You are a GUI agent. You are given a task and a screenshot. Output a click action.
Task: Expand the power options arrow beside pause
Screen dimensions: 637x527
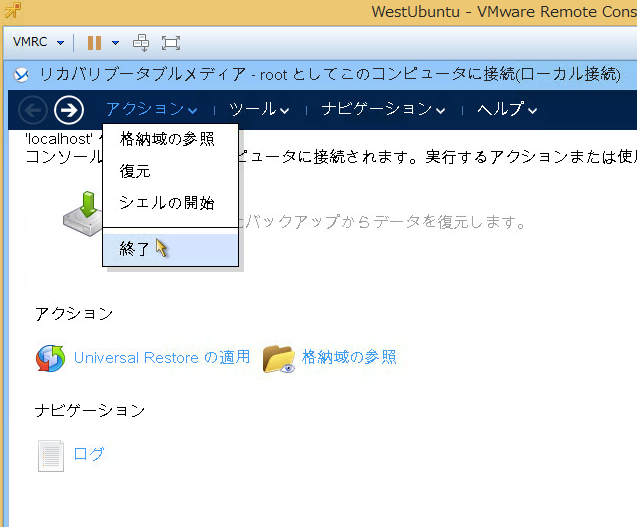point(115,43)
